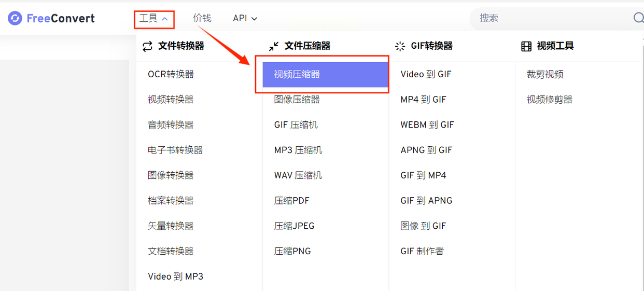Choose 文档转换器

point(171,251)
